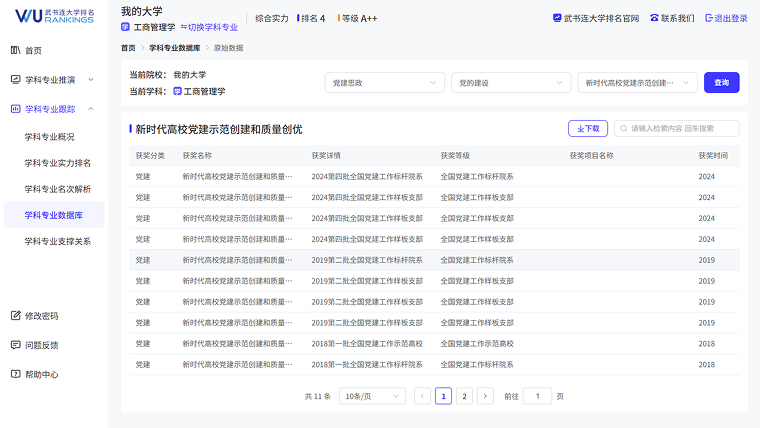This screenshot has width=760, height=428.
Task: Open 学科专业支撑关系 submenu item
Action: coord(58,241)
